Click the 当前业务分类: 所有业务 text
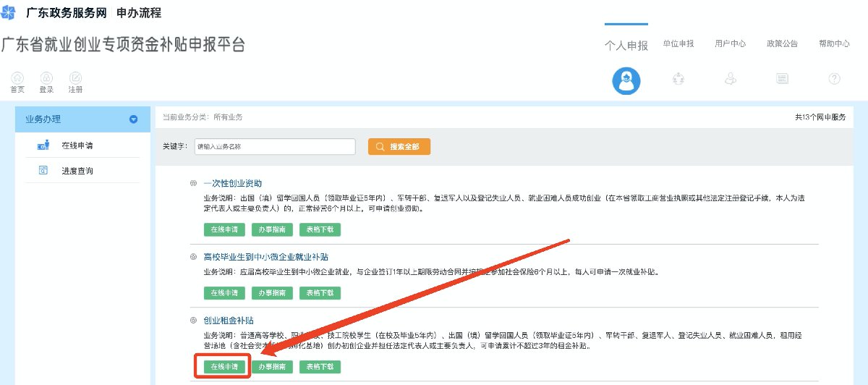The image size is (868, 385). pyautogui.click(x=203, y=117)
